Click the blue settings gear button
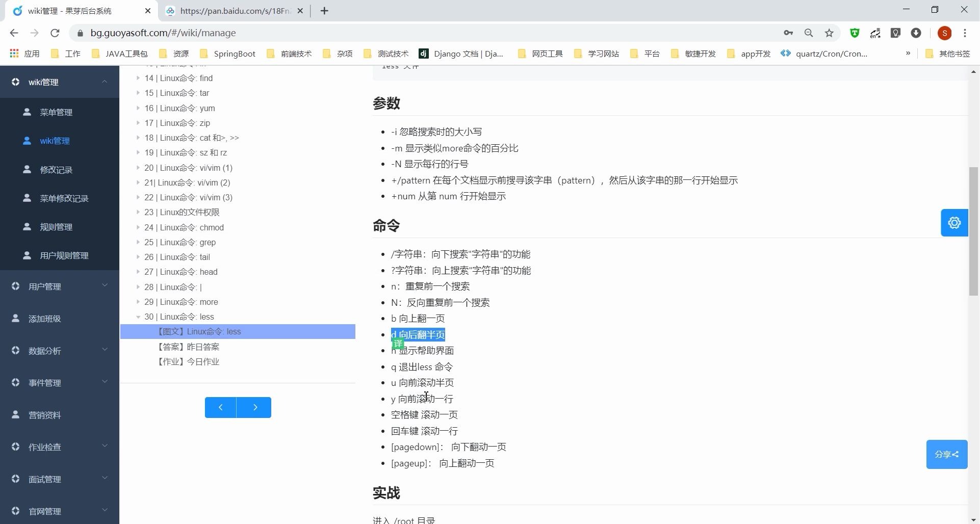 point(954,223)
